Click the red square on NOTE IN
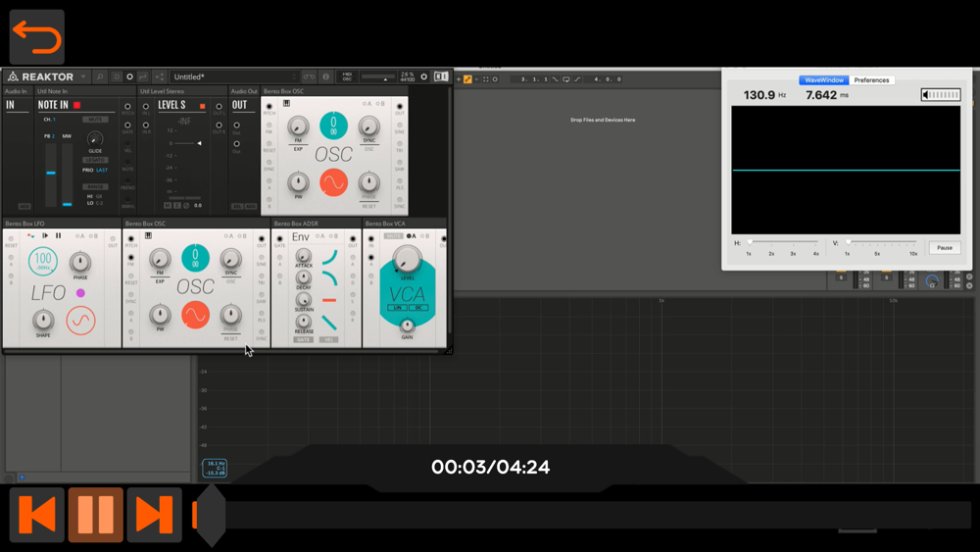The image size is (980, 552). click(76, 105)
